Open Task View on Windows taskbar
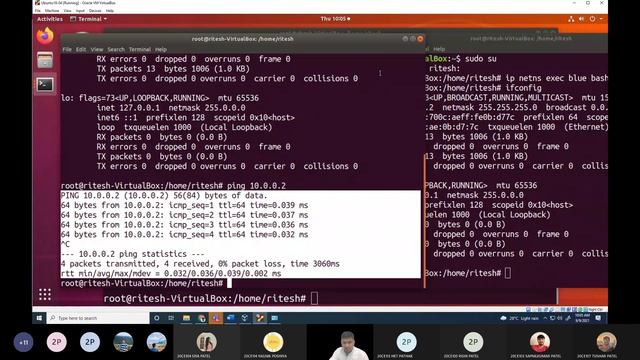The image size is (640, 360). (x=171, y=318)
